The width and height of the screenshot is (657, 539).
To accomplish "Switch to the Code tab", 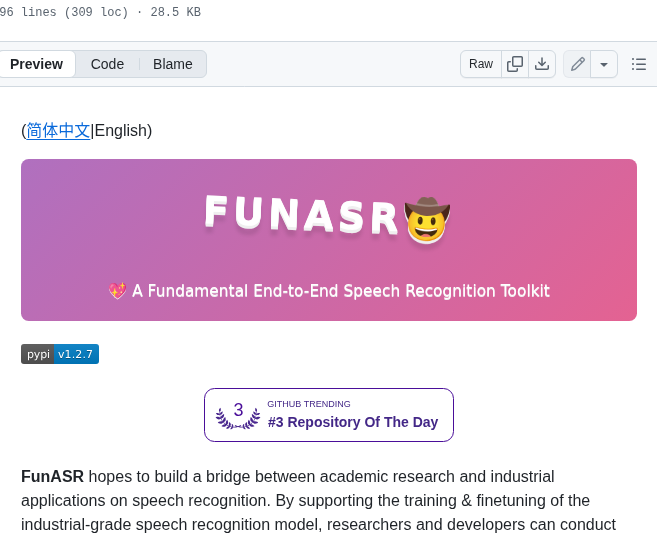I will click(107, 64).
